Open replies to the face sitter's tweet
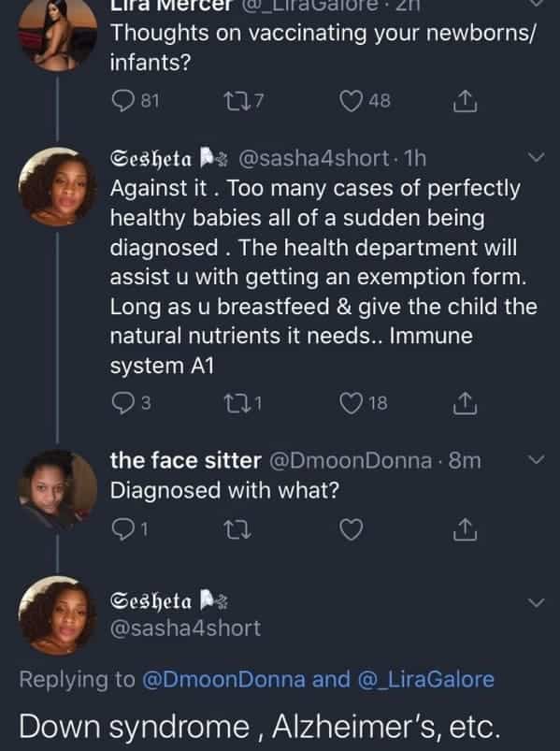 coord(125,530)
